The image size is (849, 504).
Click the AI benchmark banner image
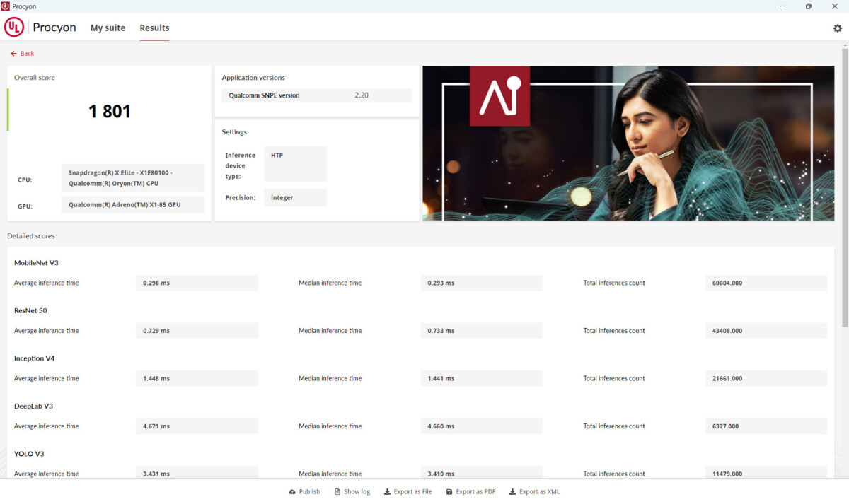pyautogui.click(x=628, y=143)
